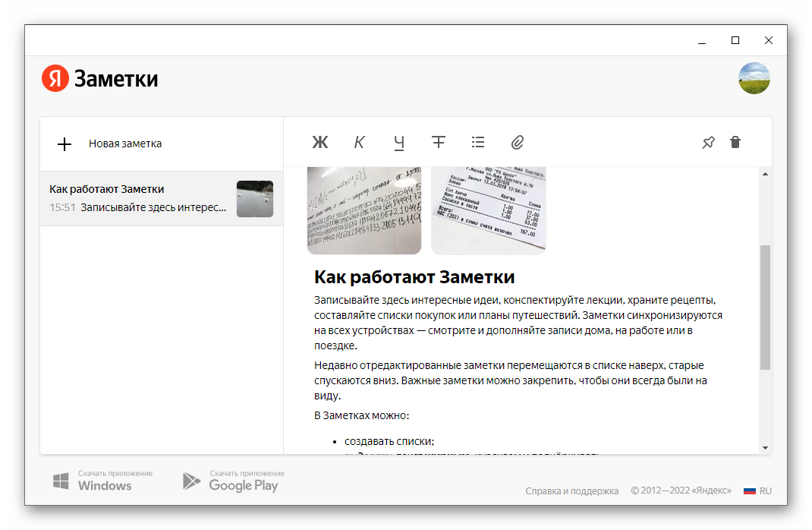Apply strikethrough formatting to text
Screen dimensions: 812x530
[439, 142]
